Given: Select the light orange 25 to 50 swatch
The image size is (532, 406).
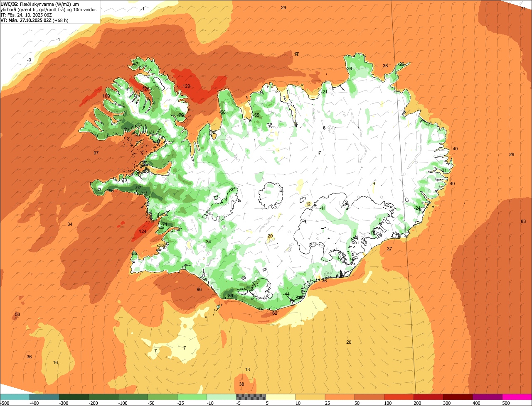Looking at the screenshot, I should coord(340,397).
